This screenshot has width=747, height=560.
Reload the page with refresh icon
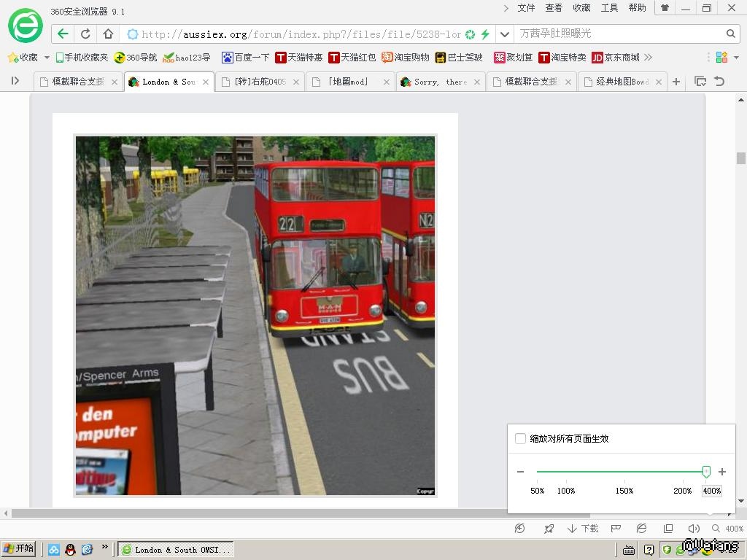[85, 34]
